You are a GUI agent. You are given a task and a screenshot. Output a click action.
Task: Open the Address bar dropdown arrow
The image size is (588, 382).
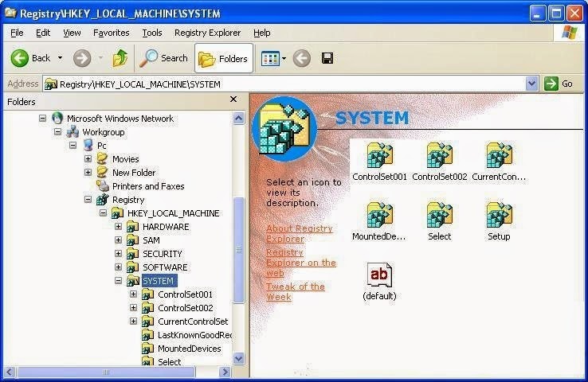[x=531, y=84]
